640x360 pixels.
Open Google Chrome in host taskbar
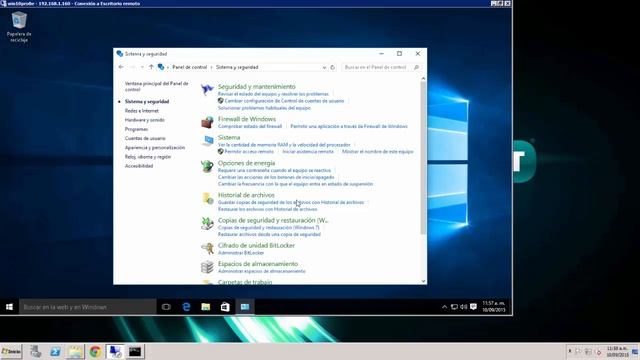pyautogui.click(x=95, y=351)
